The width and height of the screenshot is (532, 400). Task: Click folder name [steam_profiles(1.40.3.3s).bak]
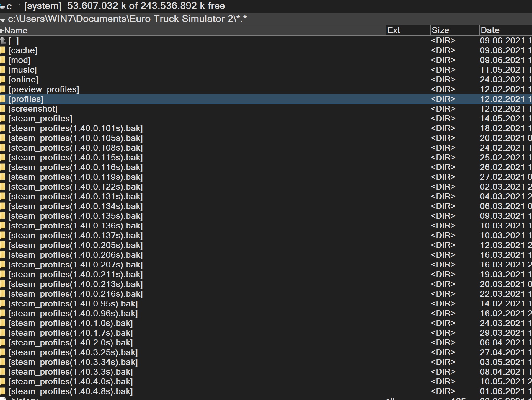71,372
